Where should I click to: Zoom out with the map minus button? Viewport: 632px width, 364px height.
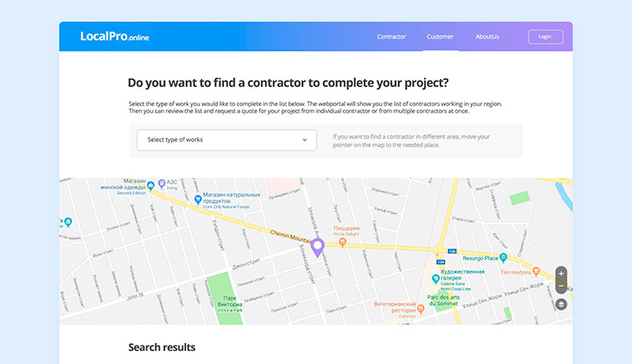(561, 286)
